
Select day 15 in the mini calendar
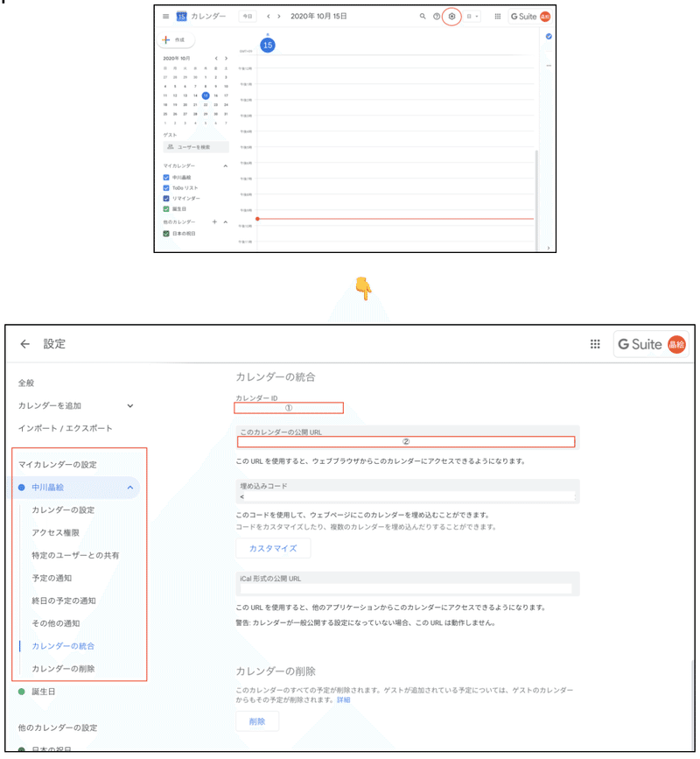206,95
